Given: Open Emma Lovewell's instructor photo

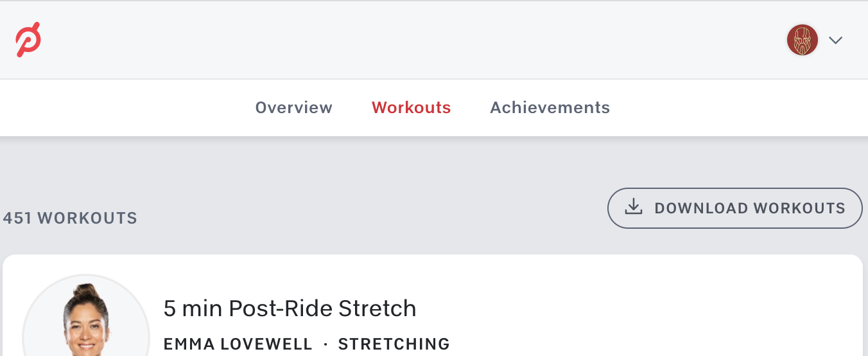Looking at the screenshot, I should 86,316.
